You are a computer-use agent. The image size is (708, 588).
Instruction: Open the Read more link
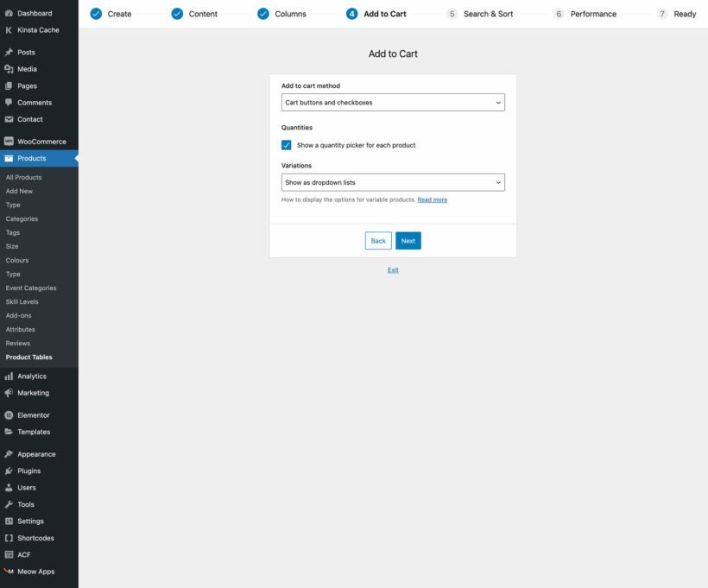431,199
